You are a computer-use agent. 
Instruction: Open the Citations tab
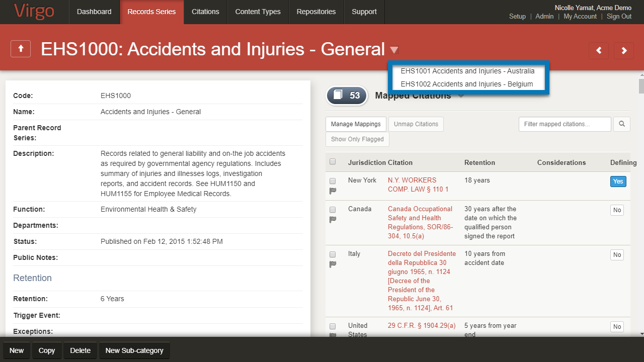click(205, 12)
